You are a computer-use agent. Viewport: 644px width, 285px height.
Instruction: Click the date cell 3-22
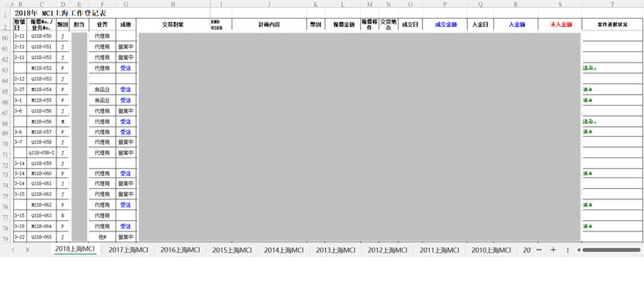tap(20, 237)
